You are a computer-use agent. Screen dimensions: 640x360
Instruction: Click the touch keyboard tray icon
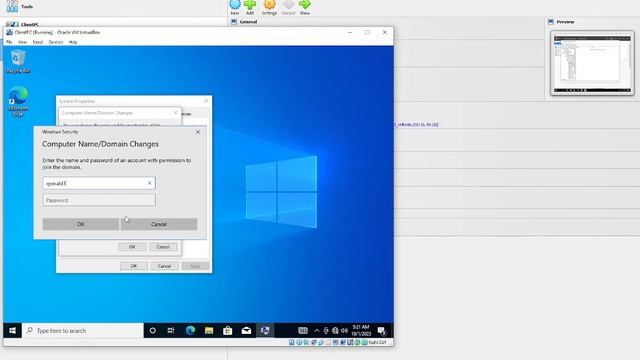point(303,331)
